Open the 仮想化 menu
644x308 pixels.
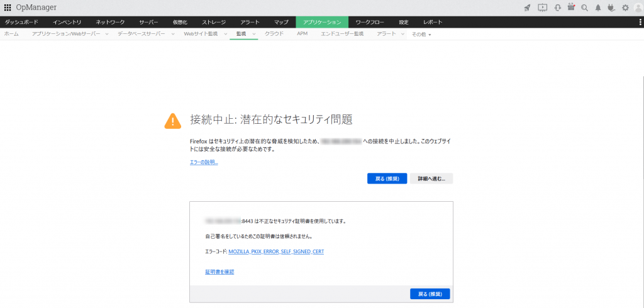[180, 22]
